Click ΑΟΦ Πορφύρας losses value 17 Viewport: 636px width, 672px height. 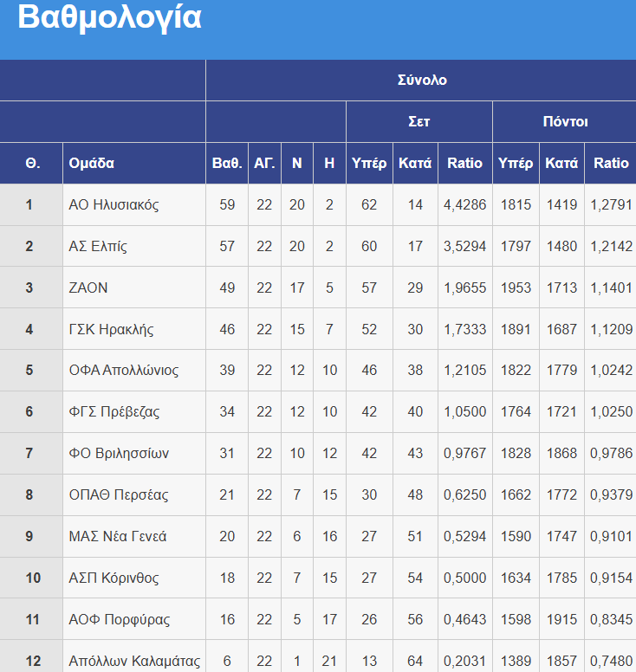coord(329,620)
